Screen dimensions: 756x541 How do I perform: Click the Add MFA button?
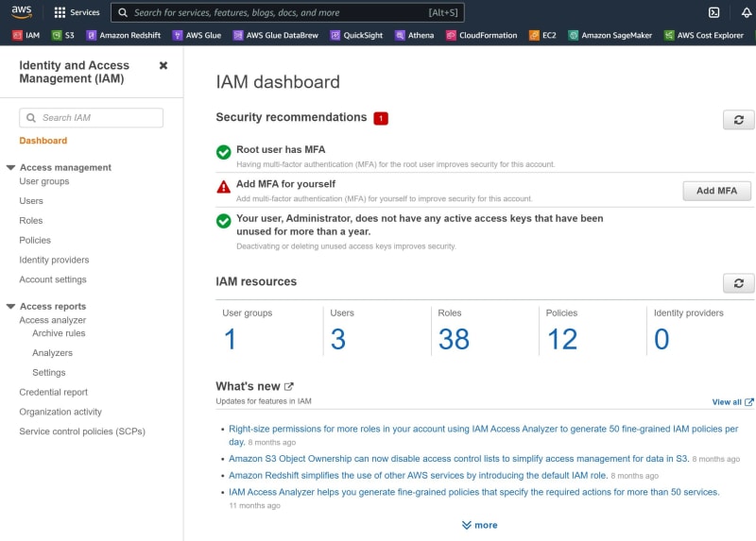(716, 191)
